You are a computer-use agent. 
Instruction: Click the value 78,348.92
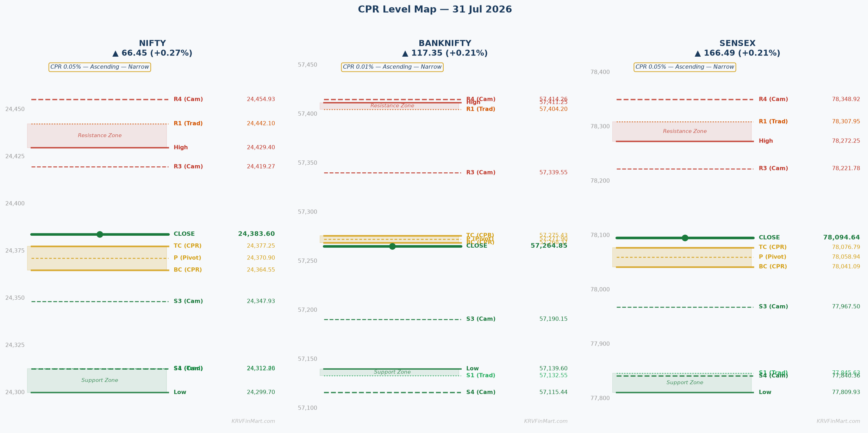tap(846, 99)
